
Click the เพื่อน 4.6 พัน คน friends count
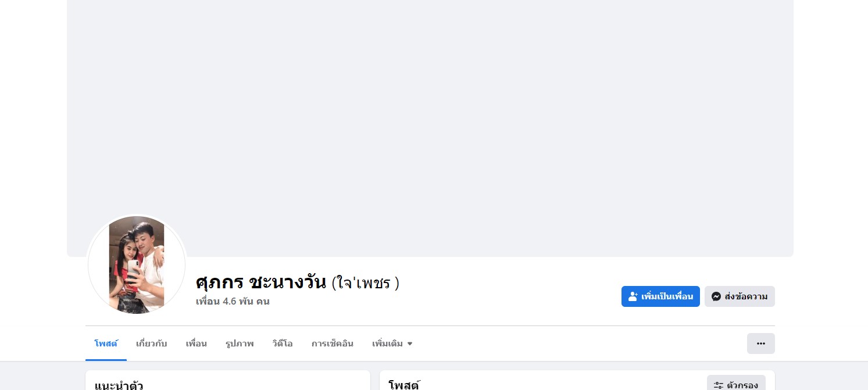pos(233,302)
